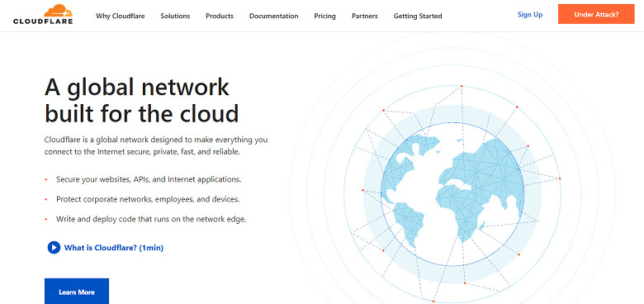The height and width of the screenshot is (304, 644).
Task: Play the What is Cloudflare video icon
Action: [x=54, y=248]
